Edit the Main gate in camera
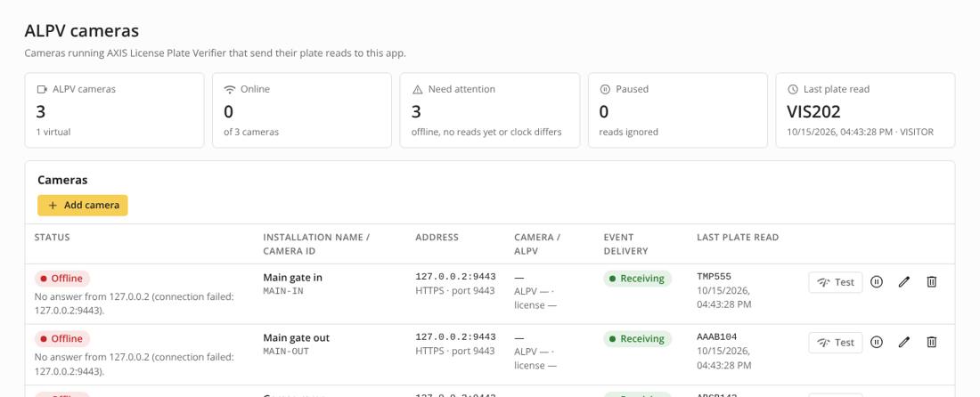Screen dimensions: 980x397 coord(903,282)
